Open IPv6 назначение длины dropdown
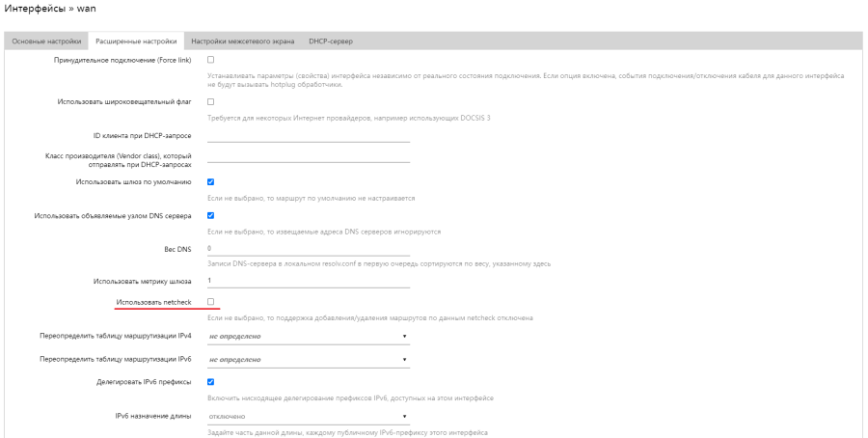Viewport: 868px width, 438px height. 309,416
